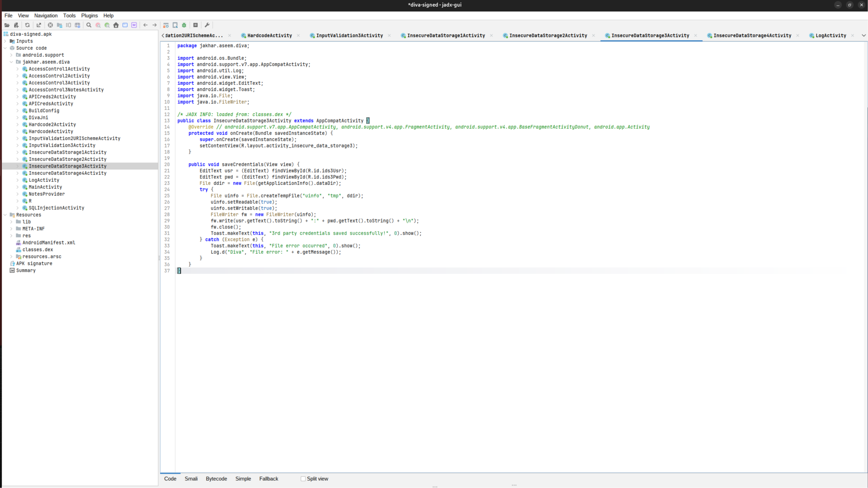Open AndroidManifest via purple M icon
Viewport: 868px width, 488px height.
click(x=134, y=25)
